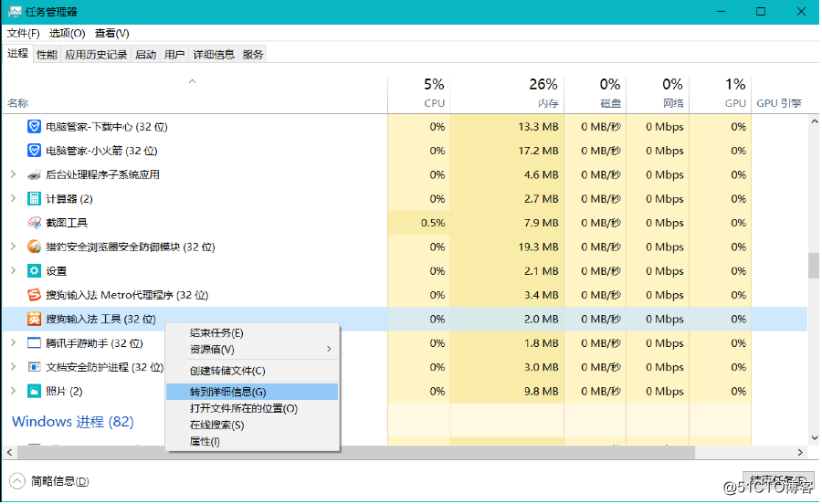
Task: Click the Task Manager title bar icon
Action: click(15, 12)
